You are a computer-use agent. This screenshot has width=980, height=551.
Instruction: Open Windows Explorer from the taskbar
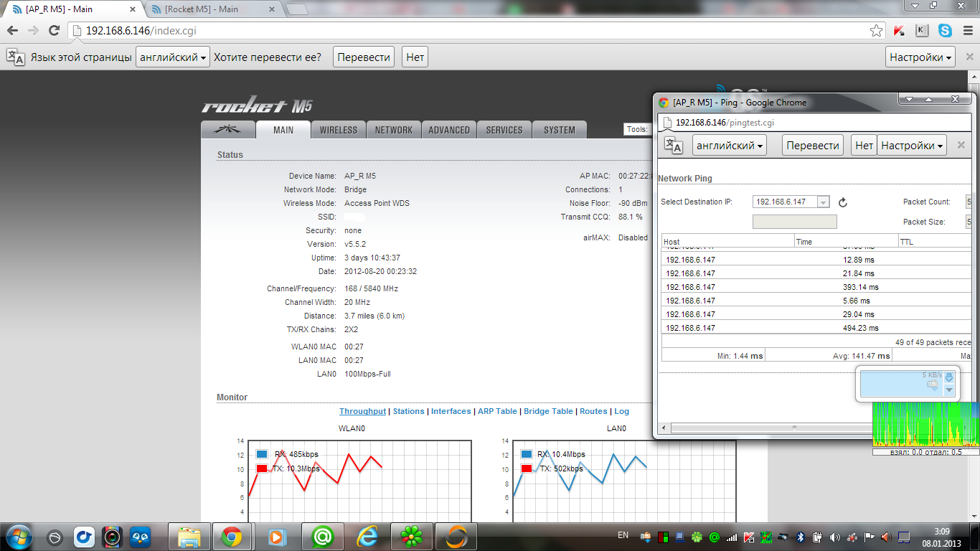tap(189, 536)
